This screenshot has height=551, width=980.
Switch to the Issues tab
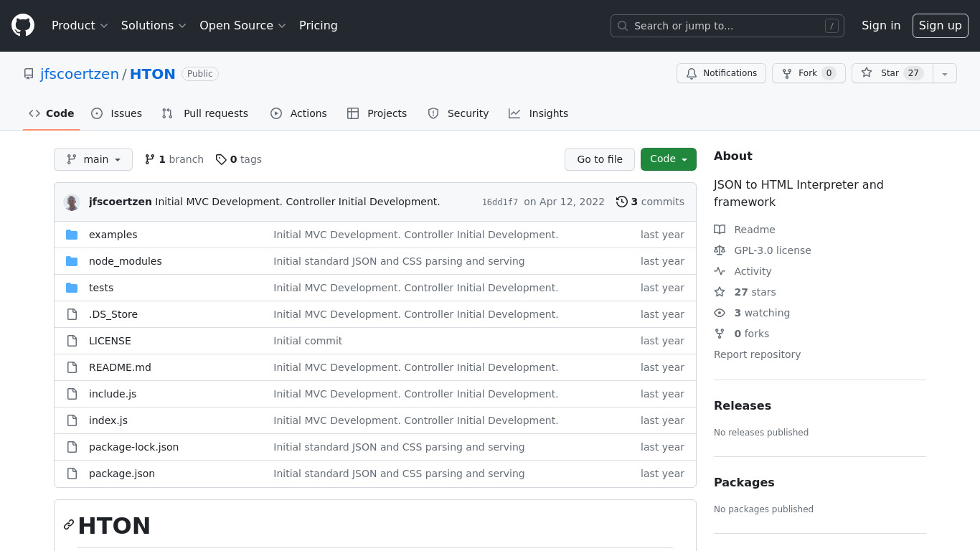coord(117,113)
